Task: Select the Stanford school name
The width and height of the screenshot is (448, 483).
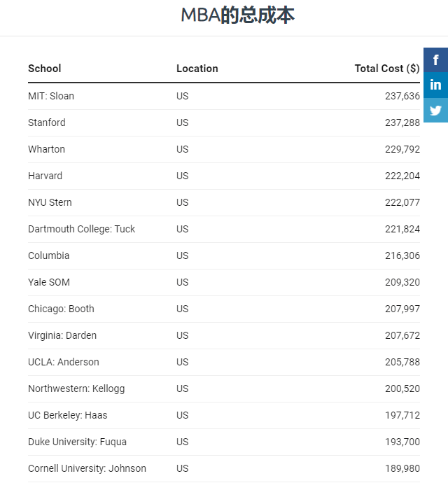Action: [x=47, y=122]
